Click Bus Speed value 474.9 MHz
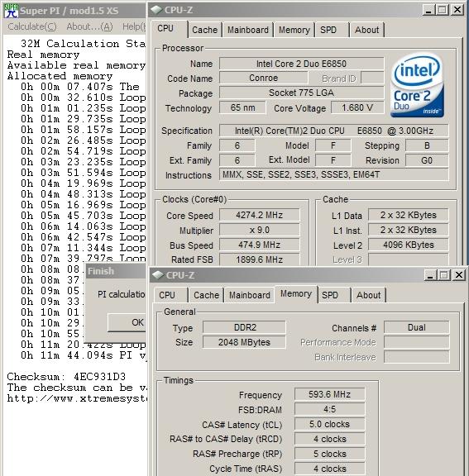469x476 pixels. [x=260, y=245]
